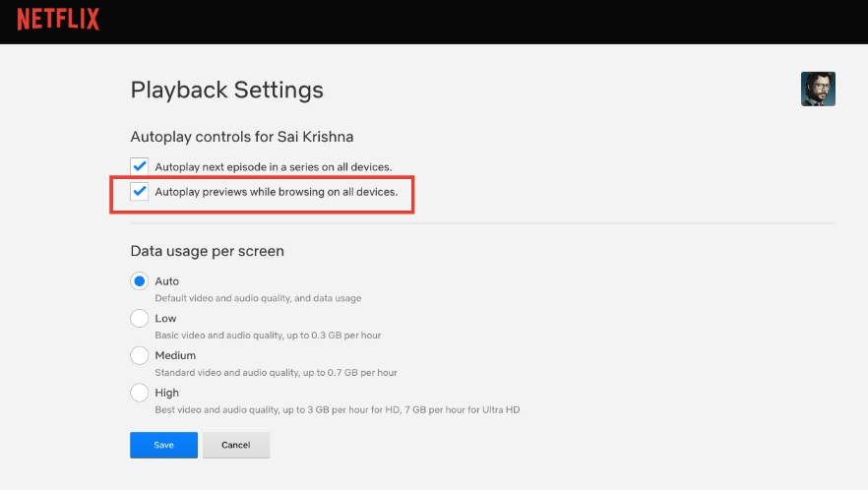Choose the Low data usage radio button
The image size is (868, 490).
(140, 319)
